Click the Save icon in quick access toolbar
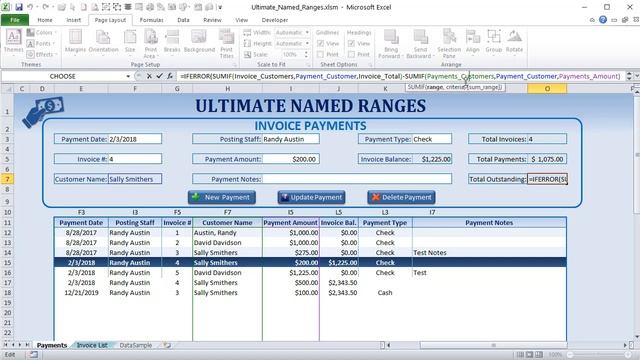Screen dimensions: 640x360 pyautogui.click(x=19, y=7)
